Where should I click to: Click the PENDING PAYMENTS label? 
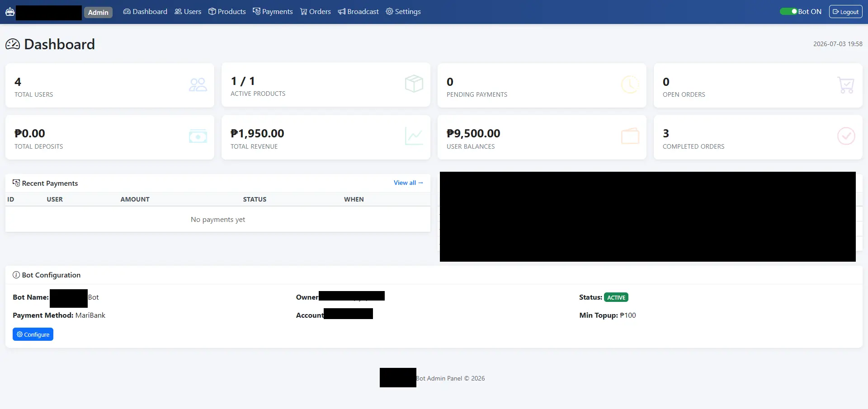click(477, 94)
